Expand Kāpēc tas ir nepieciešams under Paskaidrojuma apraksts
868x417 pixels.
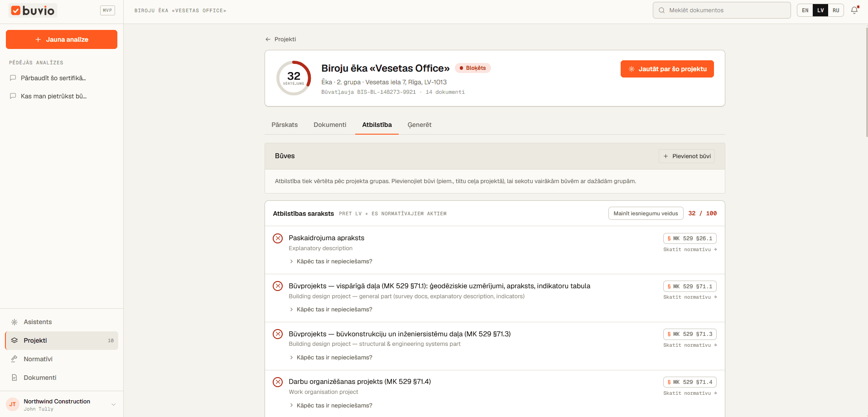tap(331, 262)
